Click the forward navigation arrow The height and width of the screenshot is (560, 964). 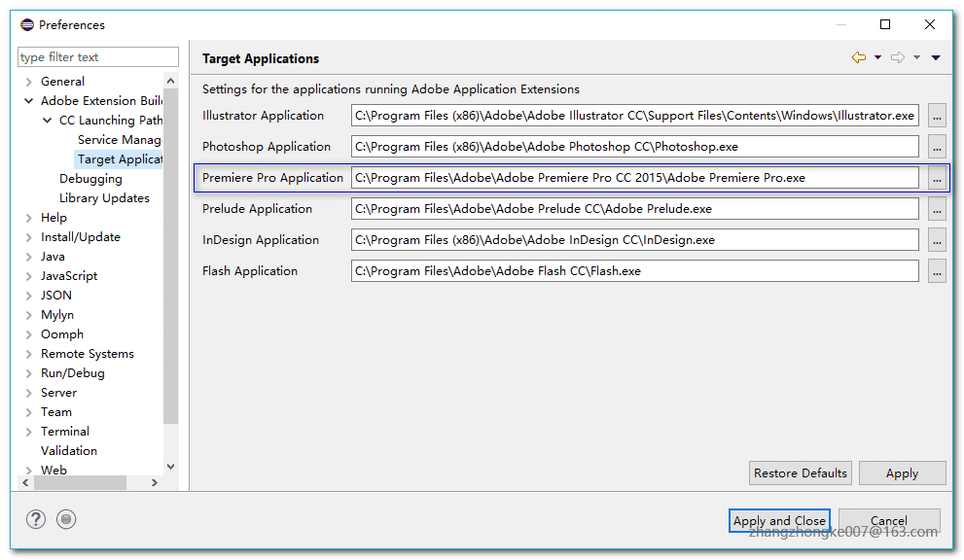[x=898, y=58]
